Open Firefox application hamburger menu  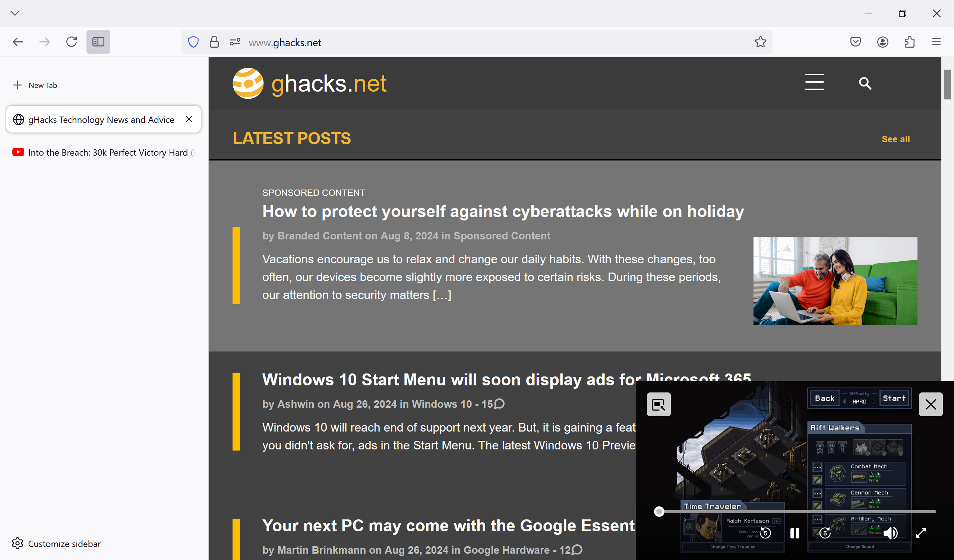936,42
